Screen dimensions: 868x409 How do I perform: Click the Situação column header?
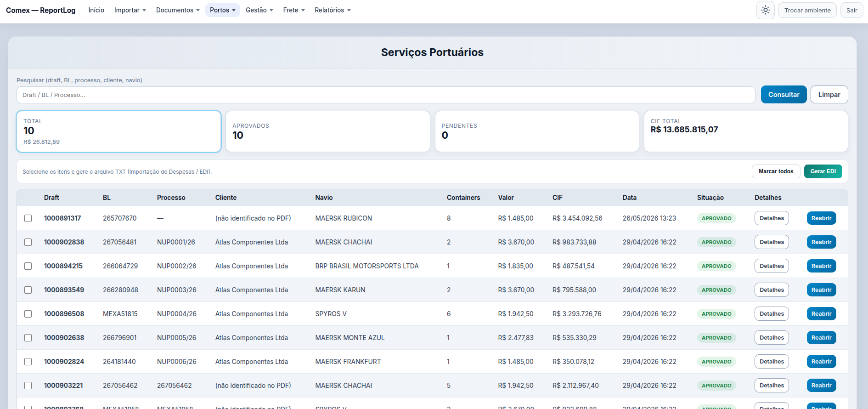coord(710,198)
